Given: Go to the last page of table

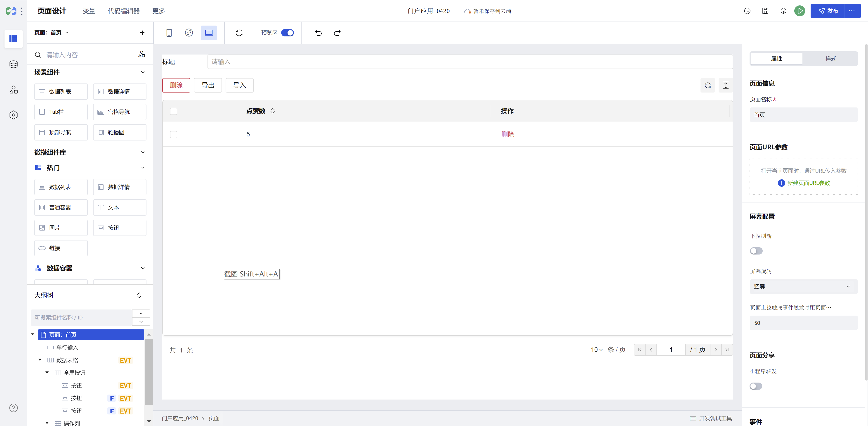Looking at the screenshot, I should pos(727,350).
